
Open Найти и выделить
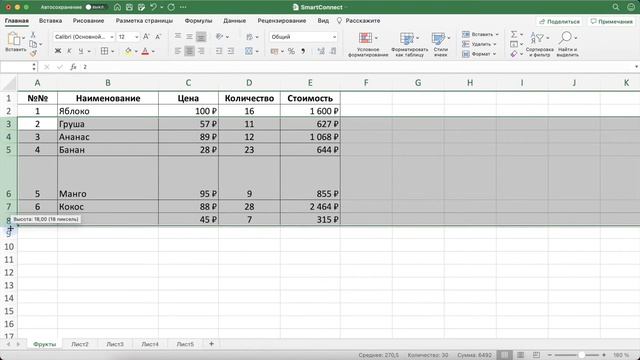click(x=567, y=44)
